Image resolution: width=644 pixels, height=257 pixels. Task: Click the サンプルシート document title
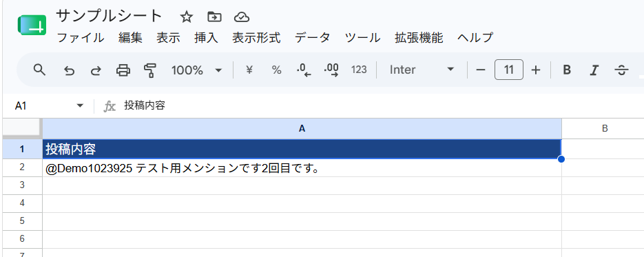tap(109, 17)
